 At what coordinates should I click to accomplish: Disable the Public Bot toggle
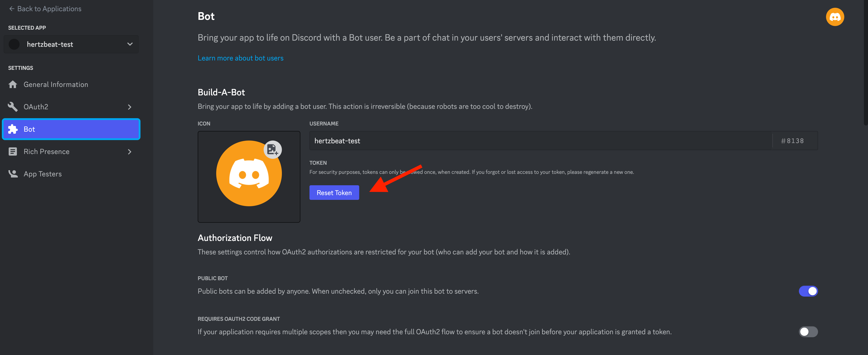tap(808, 291)
